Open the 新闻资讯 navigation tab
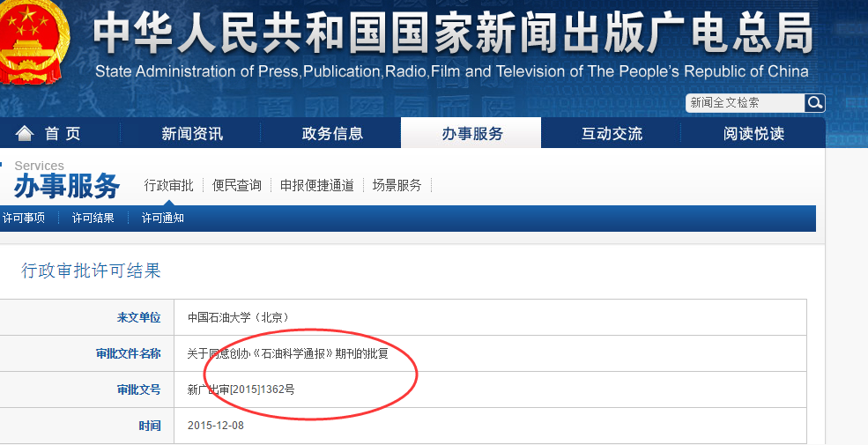Viewport: 868px width, 445px height. click(192, 133)
